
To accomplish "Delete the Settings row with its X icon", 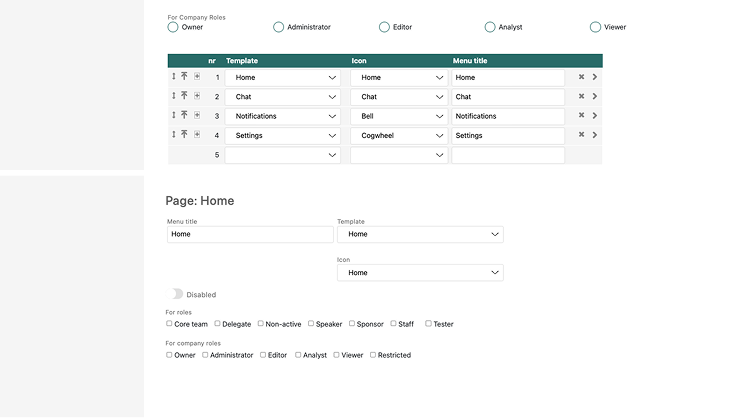I will pyautogui.click(x=581, y=134).
